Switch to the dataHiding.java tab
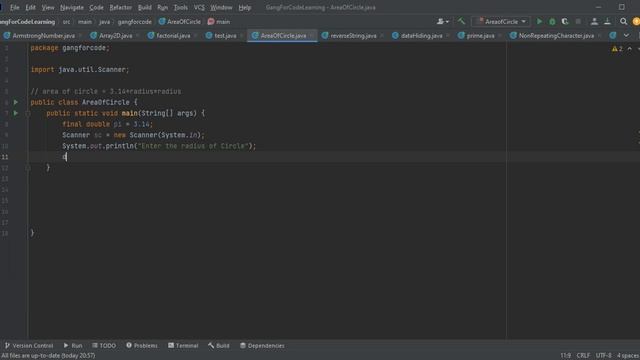The height and width of the screenshot is (360, 640). (x=421, y=36)
